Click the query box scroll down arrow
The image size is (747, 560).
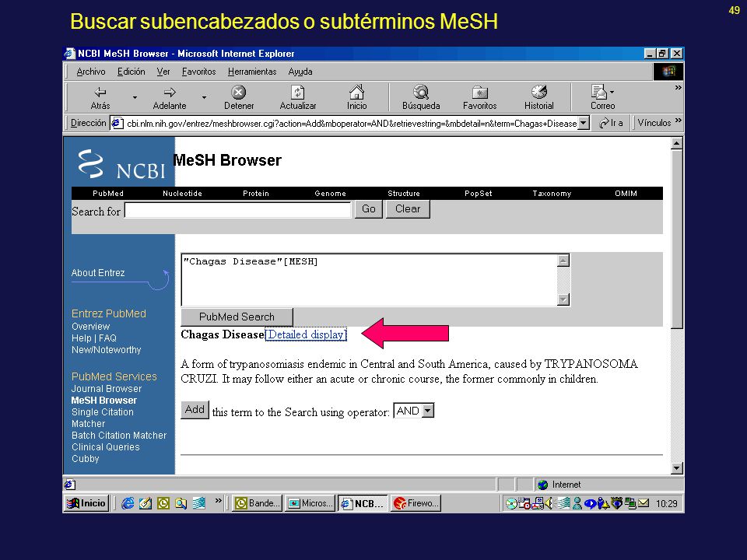point(563,299)
